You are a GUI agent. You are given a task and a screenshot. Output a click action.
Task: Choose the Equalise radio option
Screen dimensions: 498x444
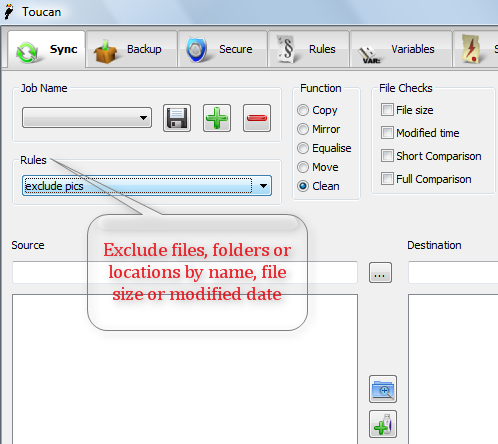coord(324,148)
